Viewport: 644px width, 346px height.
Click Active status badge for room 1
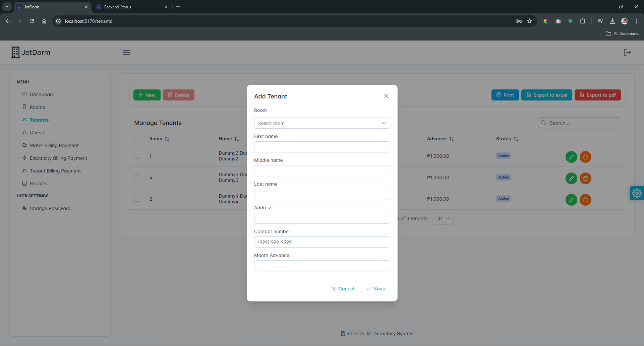tap(504, 156)
